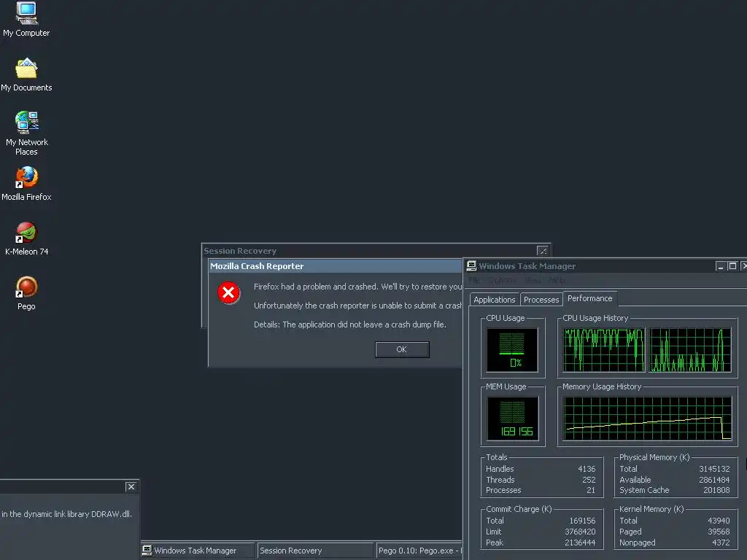Click the Handles value 4136
The height and width of the screenshot is (560, 747).
click(x=587, y=469)
